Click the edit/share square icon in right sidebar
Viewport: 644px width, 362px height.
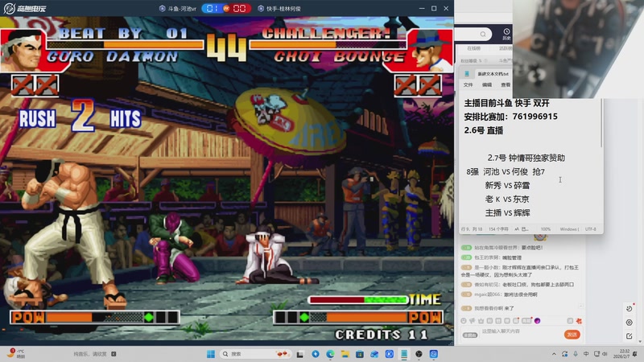[630, 336]
